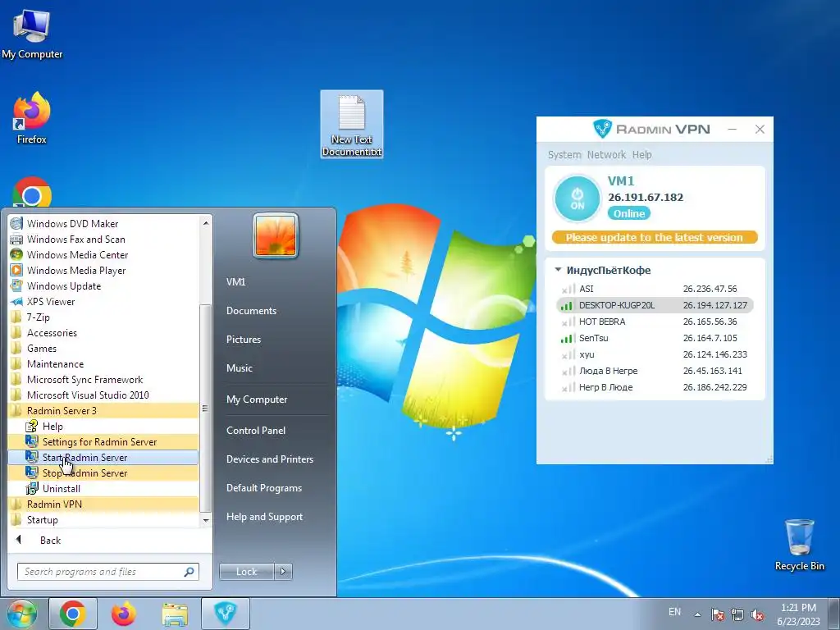
Task: Click Please update to latest version
Action: coord(655,237)
